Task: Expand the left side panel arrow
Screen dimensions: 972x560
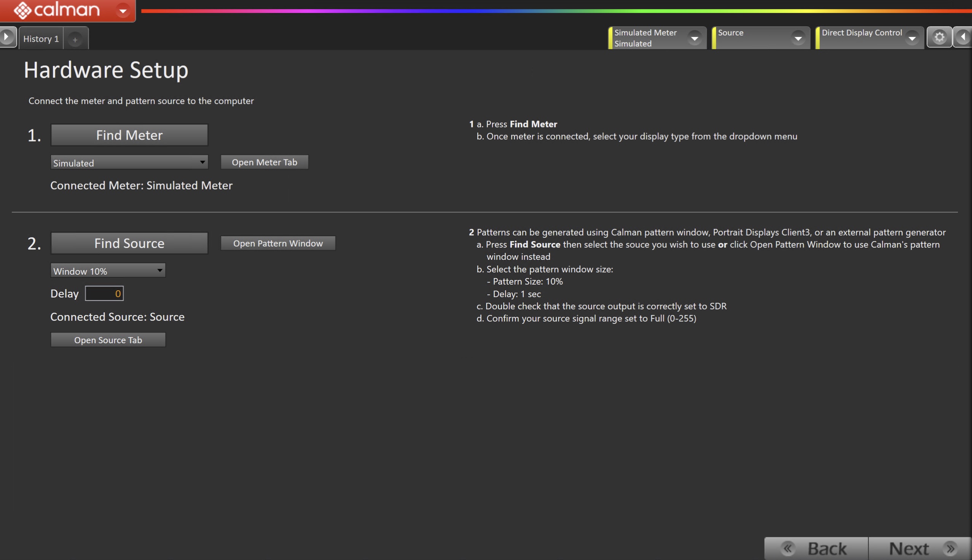Action: pyautogui.click(x=6, y=37)
